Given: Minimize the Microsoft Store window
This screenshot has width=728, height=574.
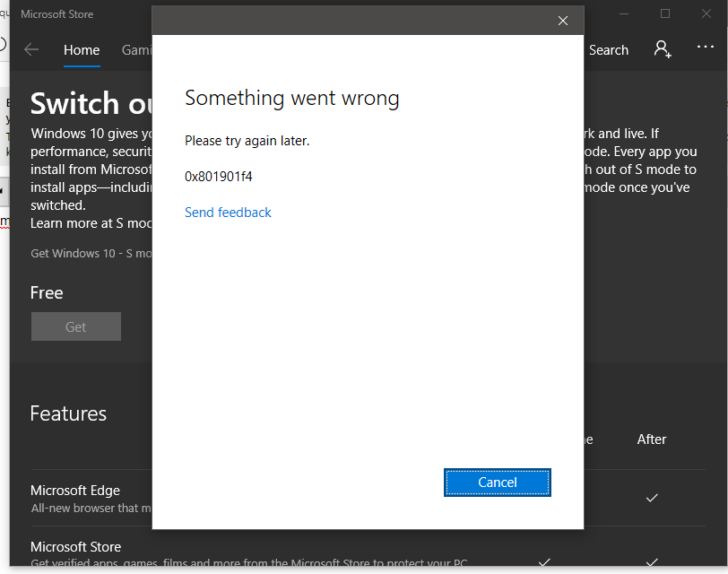Looking at the screenshot, I should [x=624, y=14].
